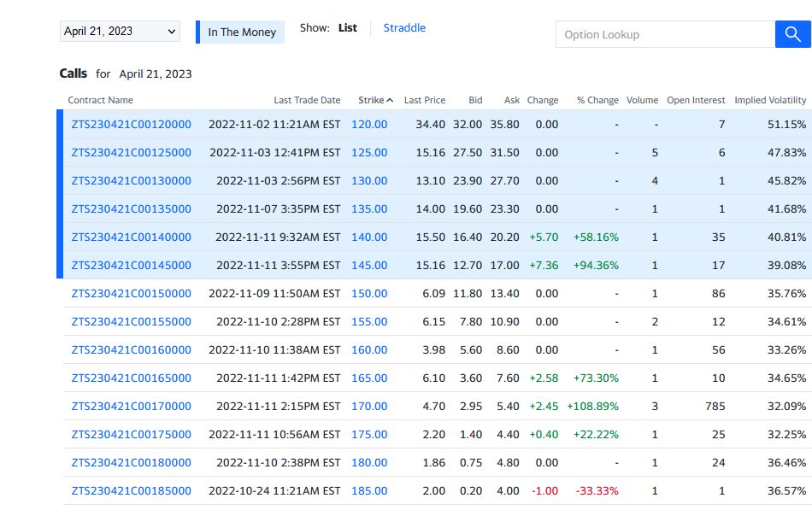
Task: Open contract ZTS230421C00160000
Action: coord(131,349)
